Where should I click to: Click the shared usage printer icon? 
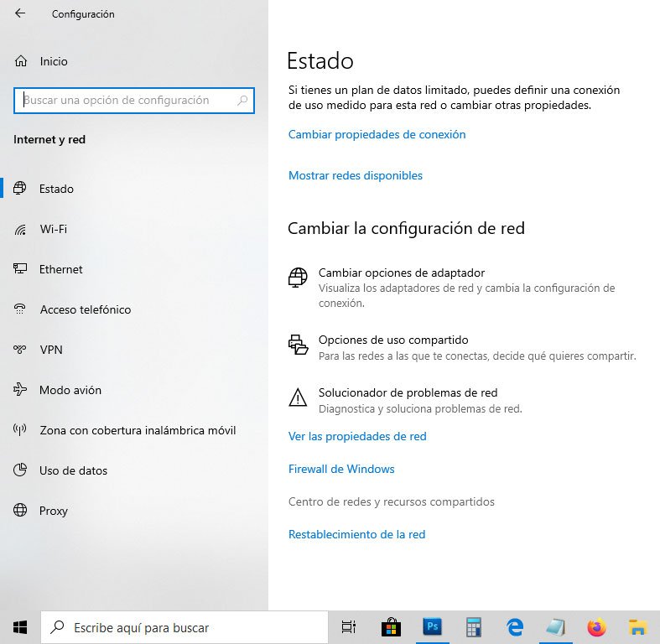(x=298, y=345)
